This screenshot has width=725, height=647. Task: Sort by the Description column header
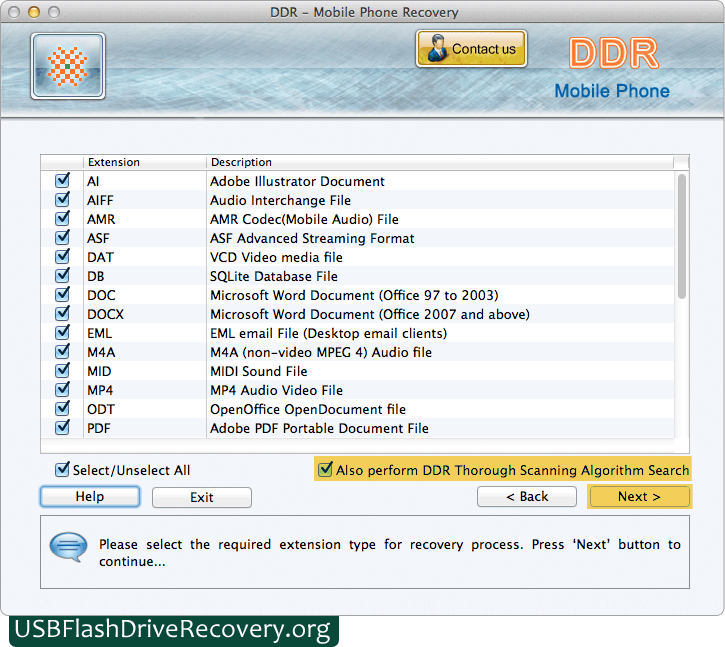tap(439, 162)
